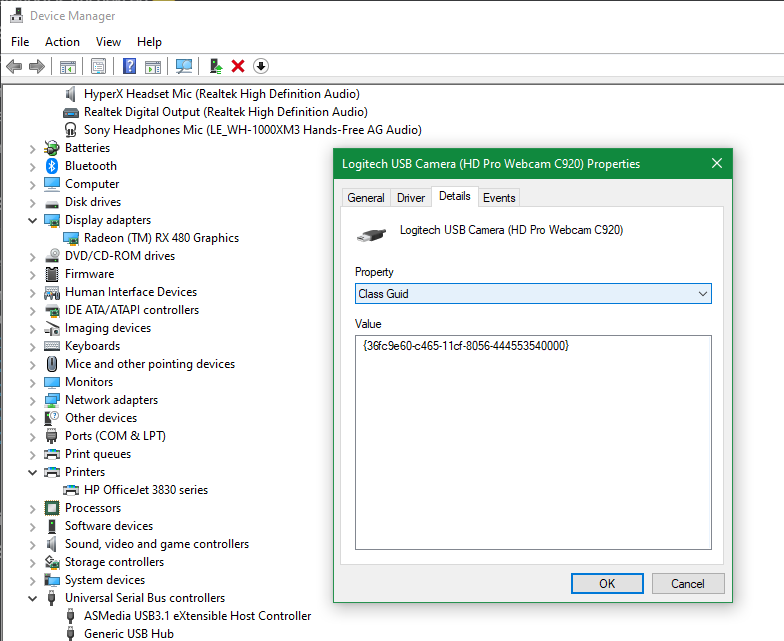Click the USB plug icon in Properties dialog

pyautogui.click(x=372, y=234)
